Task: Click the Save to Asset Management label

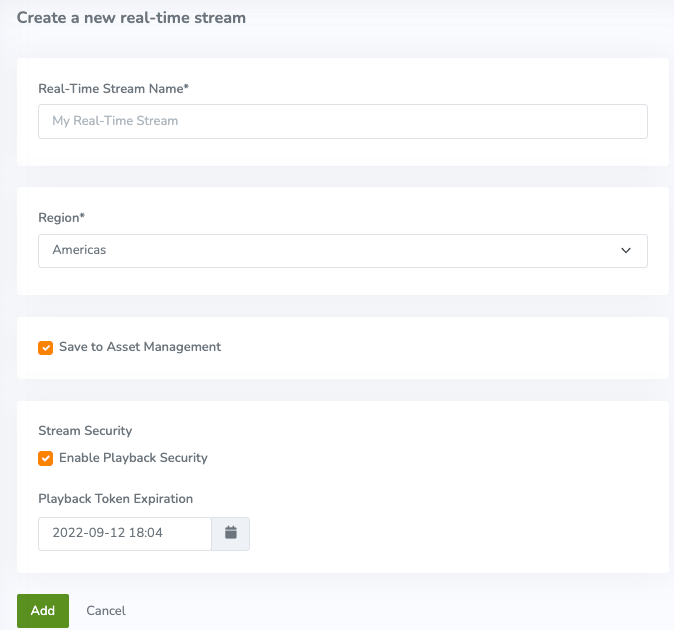Action: (140, 347)
